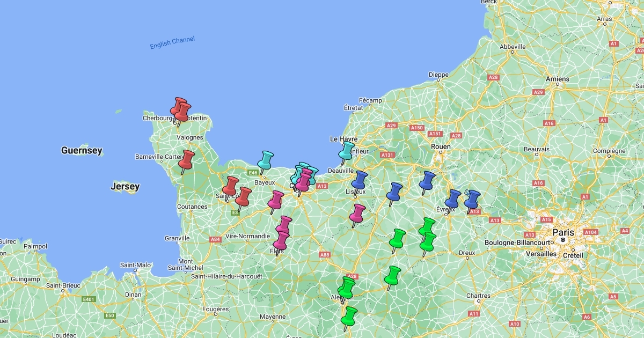Viewport: 644px width, 338px height.
Task: Click the Rouen city label
Action: [x=440, y=146]
